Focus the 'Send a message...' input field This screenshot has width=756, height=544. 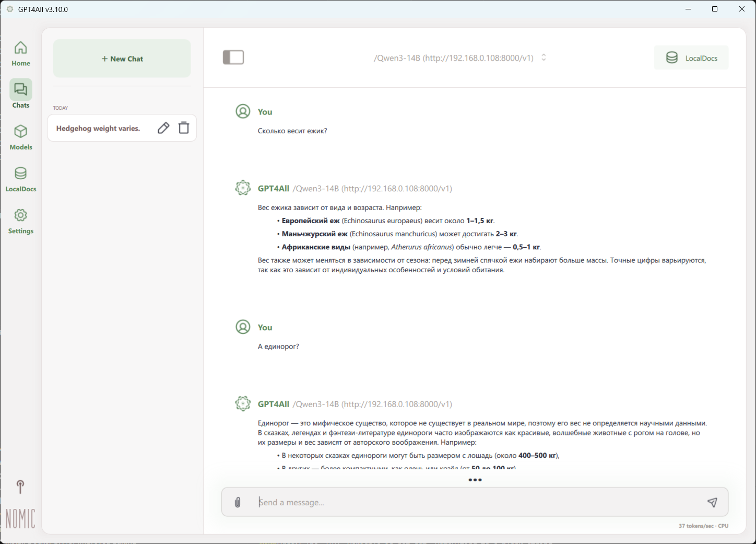475,502
